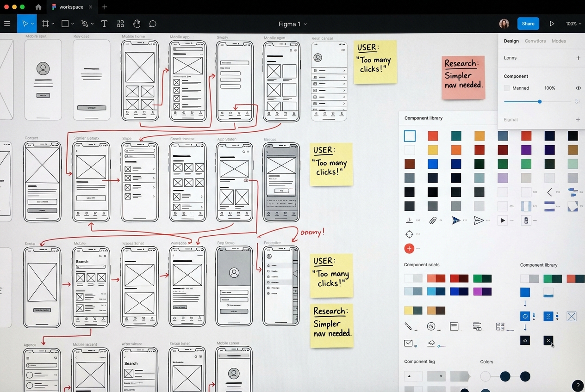The height and width of the screenshot is (392, 585).
Task: Open a new tab with plus icon
Action: point(105,7)
